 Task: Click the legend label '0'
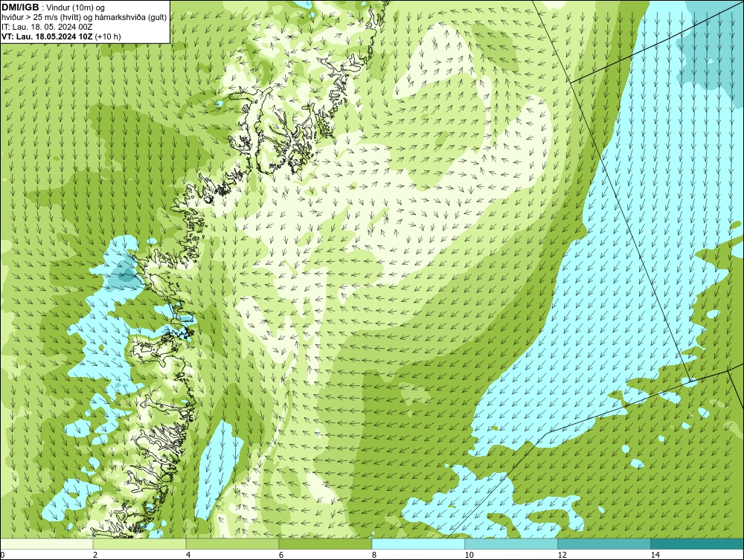pyautogui.click(x=2, y=555)
